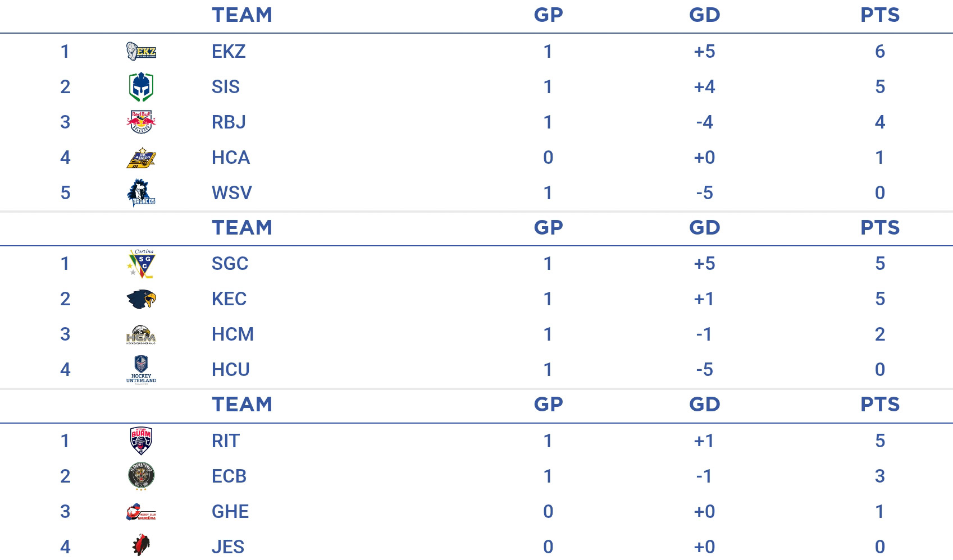The image size is (953, 560).
Task: Click the GHE Gherdeina logo
Action: tap(141, 512)
